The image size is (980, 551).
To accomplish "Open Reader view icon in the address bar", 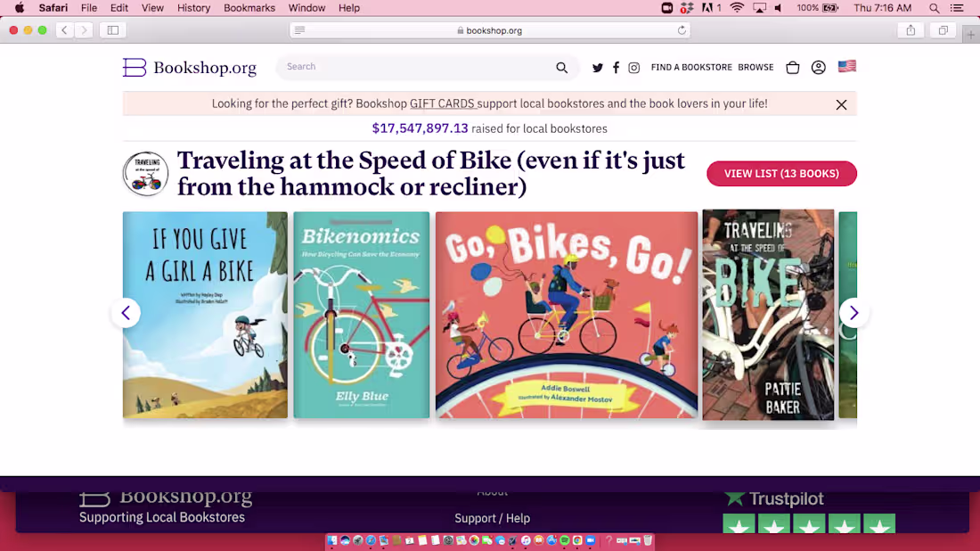I will pyautogui.click(x=300, y=30).
